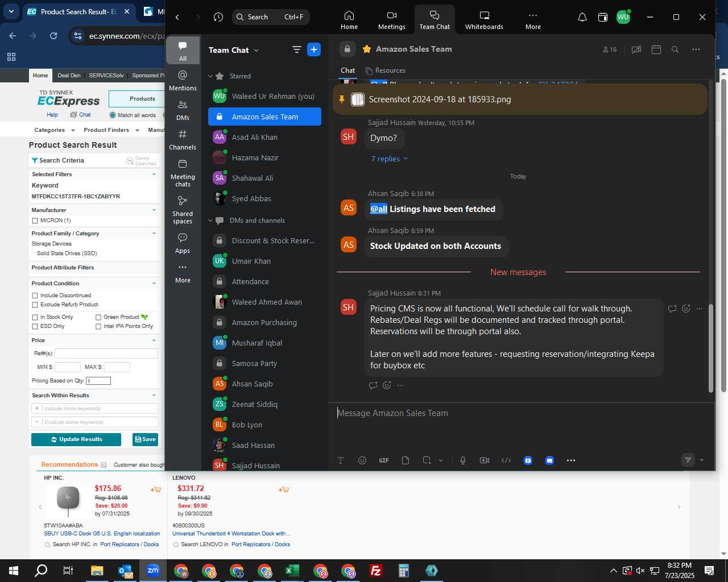Select Match all words radio button
Screen dimensions: 728x582
click(x=112, y=115)
